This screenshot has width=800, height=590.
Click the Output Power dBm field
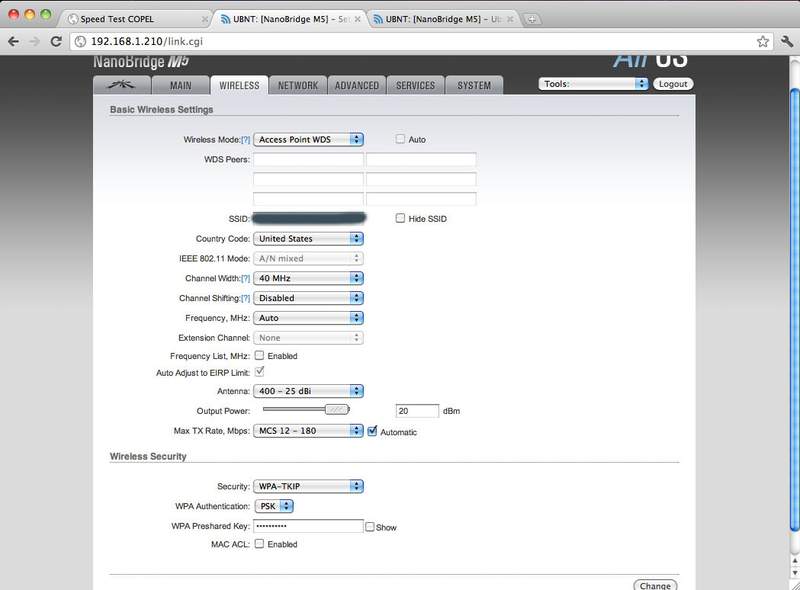417,411
